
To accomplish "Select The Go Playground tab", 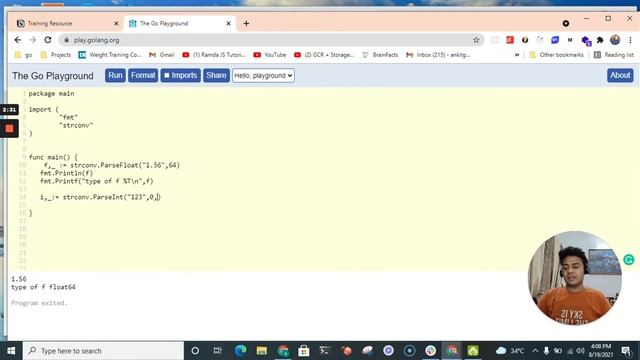I will click(180, 23).
